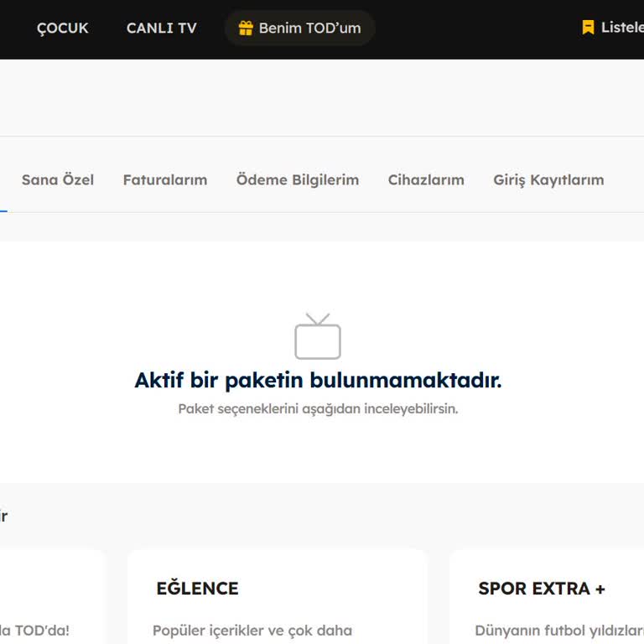This screenshot has width=644, height=644.
Task: Open the ÇOCUK navigation menu item
Action: (62, 29)
